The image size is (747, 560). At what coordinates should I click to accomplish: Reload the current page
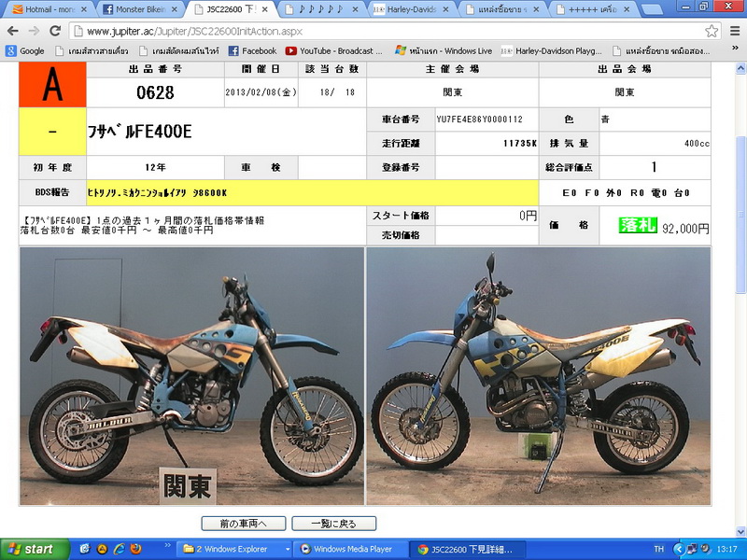pos(55,32)
